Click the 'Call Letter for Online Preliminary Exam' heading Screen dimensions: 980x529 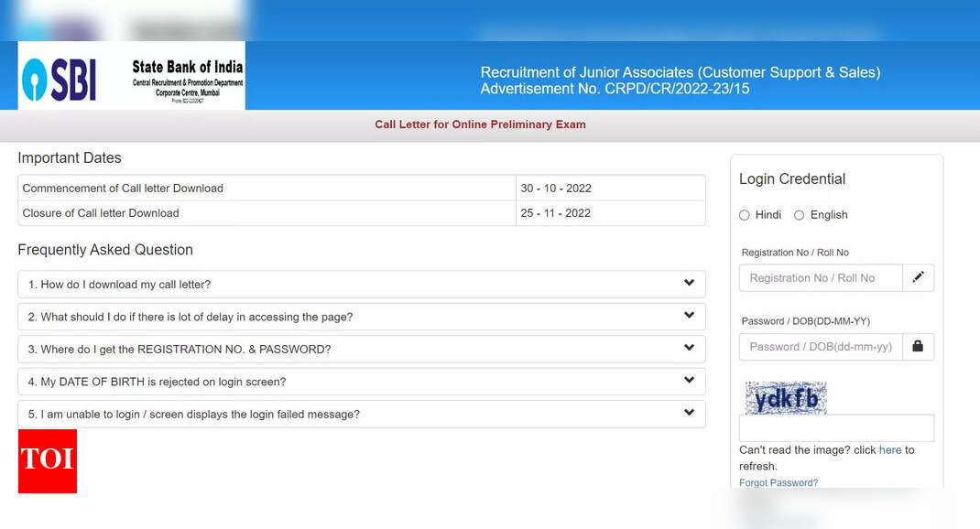(480, 124)
